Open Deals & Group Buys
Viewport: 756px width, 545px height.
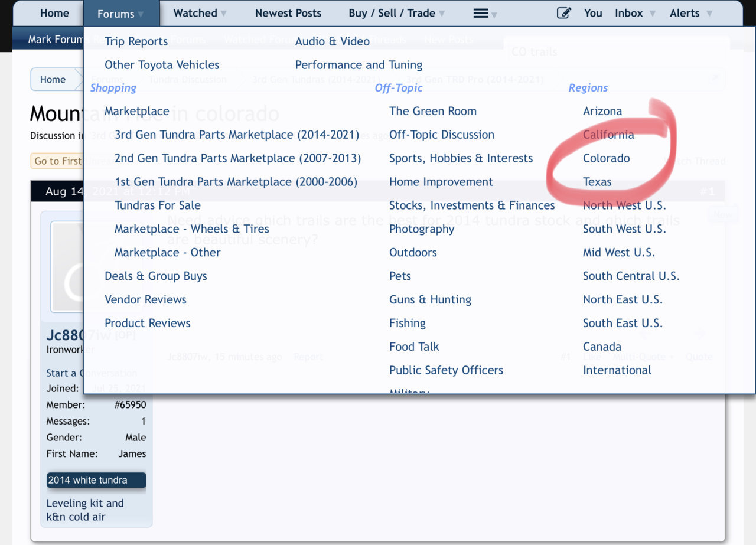click(x=156, y=276)
